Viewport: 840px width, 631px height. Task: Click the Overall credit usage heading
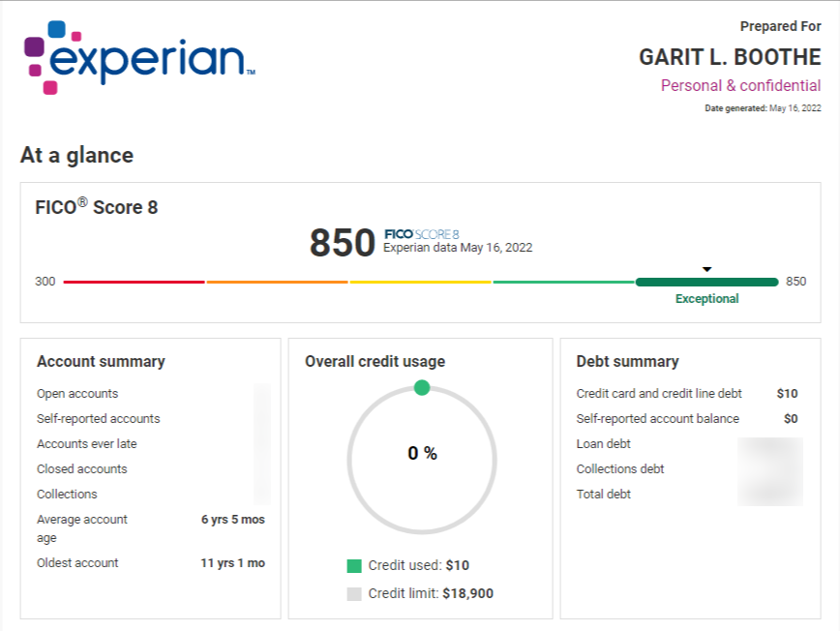pyautogui.click(x=375, y=362)
